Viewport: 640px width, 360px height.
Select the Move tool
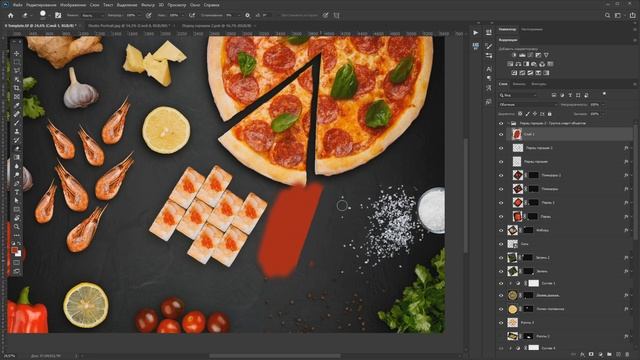coord(17,53)
